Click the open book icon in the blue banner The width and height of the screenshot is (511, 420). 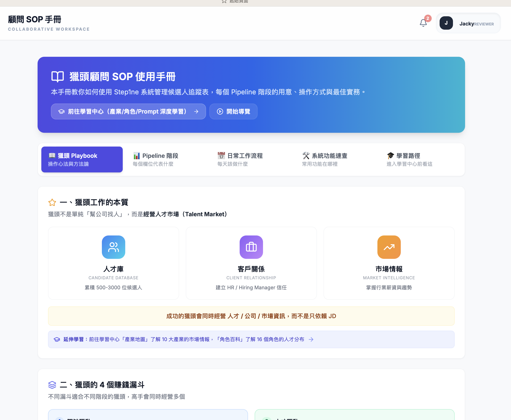point(58,76)
